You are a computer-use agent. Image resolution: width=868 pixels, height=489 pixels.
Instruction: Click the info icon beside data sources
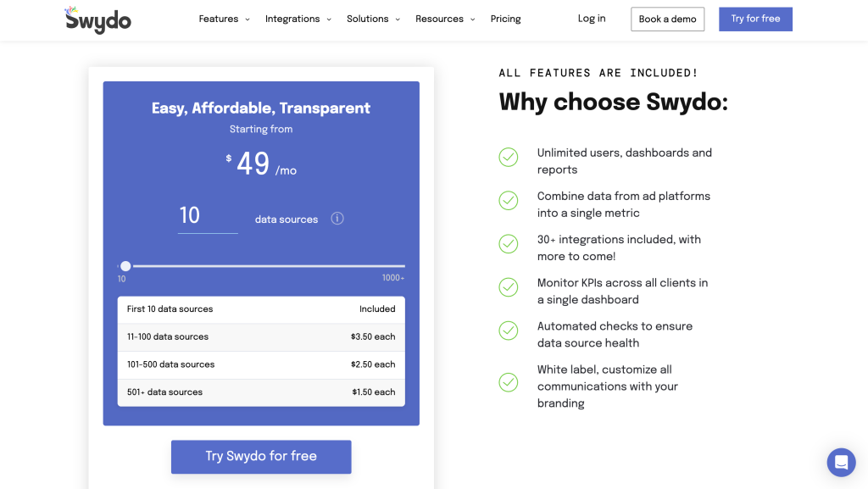point(337,218)
